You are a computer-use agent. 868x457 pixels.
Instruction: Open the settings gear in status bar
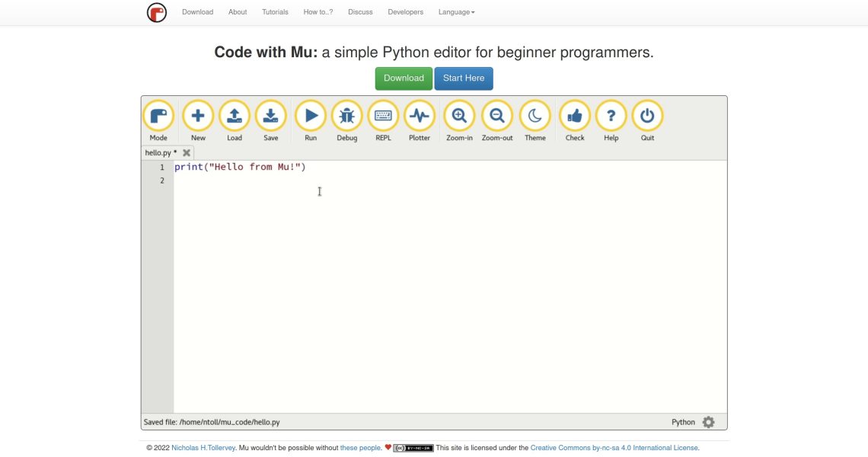click(708, 422)
